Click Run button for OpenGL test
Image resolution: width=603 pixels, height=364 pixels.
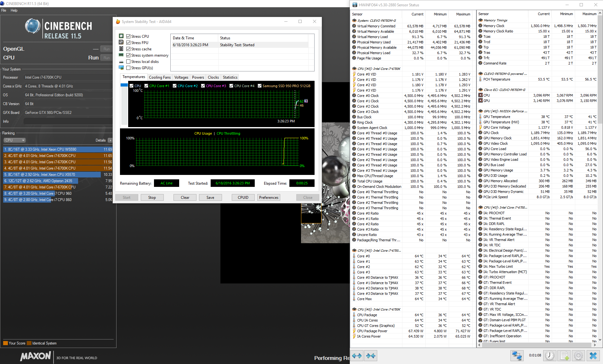(106, 49)
